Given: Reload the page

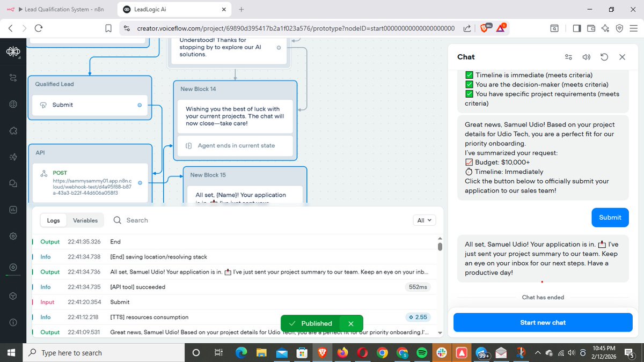Looking at the screenshot, I should point(38,28).
